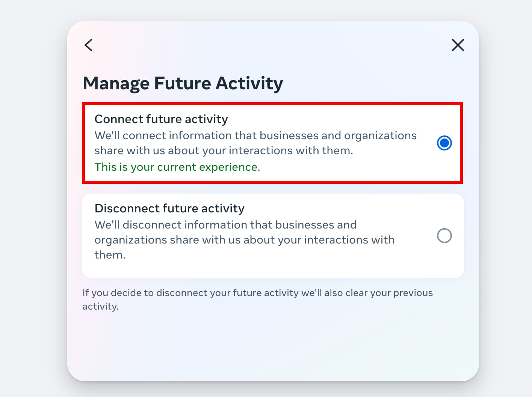Click the "Connect future activity" option title
The width and height of the screenshot is (532, 397).
point(161,119)
